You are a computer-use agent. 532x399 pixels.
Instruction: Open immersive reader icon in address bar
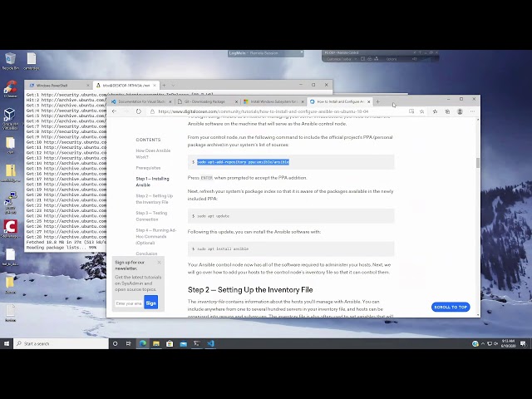click(411, 111)
